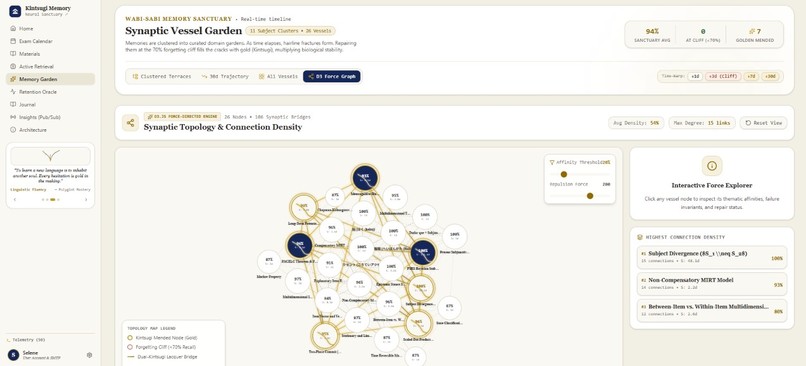806x366 pixels.
Task: Open Subject Divergence density card
Action: point(712,257)
